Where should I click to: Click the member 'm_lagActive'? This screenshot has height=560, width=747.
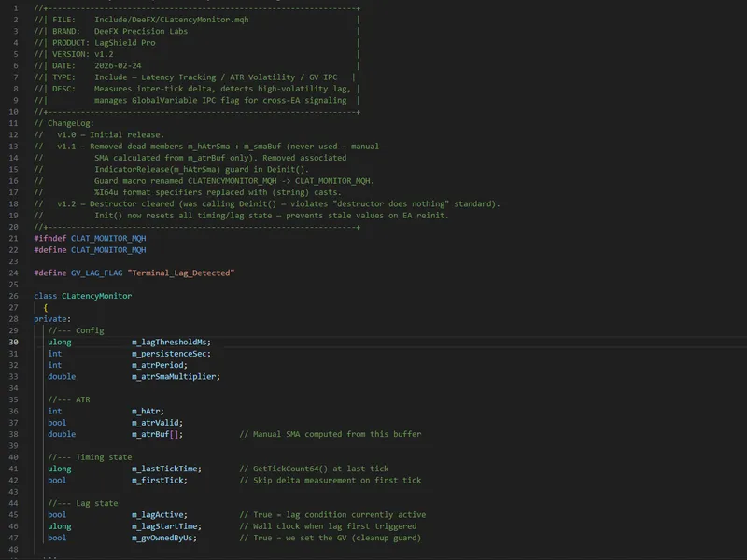(x=158, y=515)
